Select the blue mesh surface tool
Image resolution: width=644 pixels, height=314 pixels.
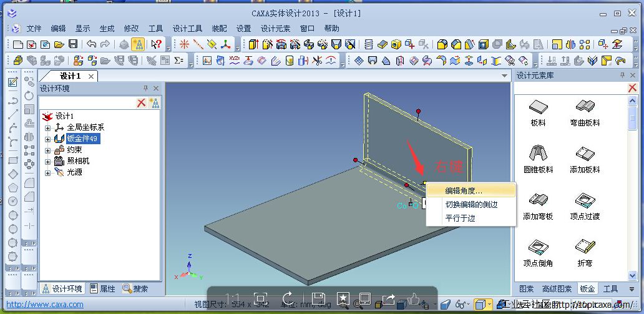pyautogui.click(x=359, y=61)
